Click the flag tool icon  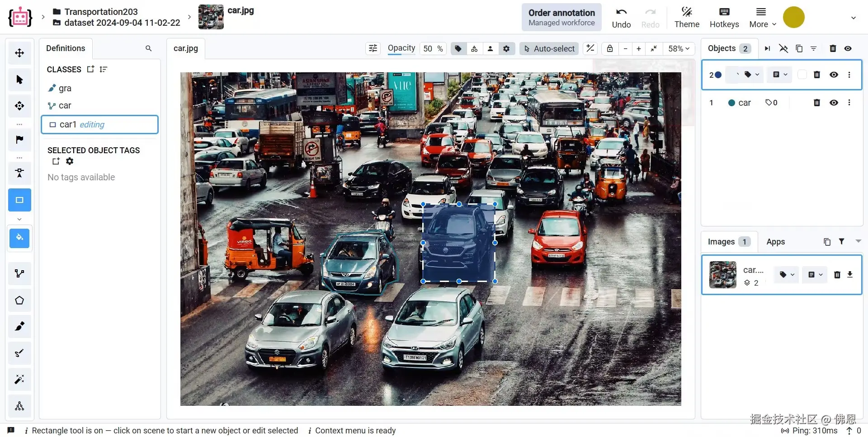pyautogui.click(x=19, y=139)
